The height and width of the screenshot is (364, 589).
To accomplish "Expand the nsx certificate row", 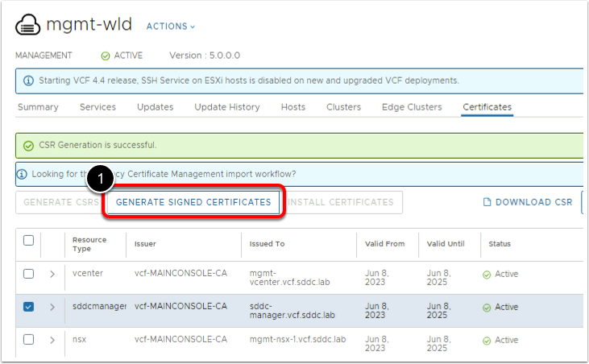I will (x=52, y=341).
